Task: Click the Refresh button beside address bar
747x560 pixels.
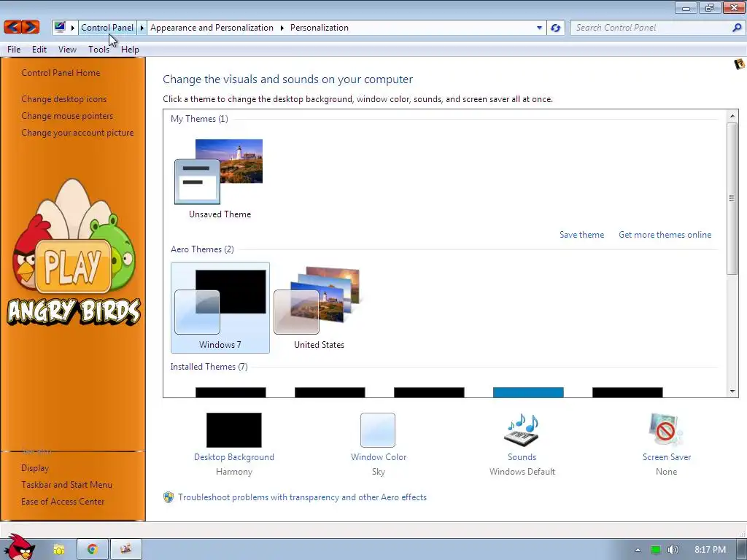Action: click(555, 28)
